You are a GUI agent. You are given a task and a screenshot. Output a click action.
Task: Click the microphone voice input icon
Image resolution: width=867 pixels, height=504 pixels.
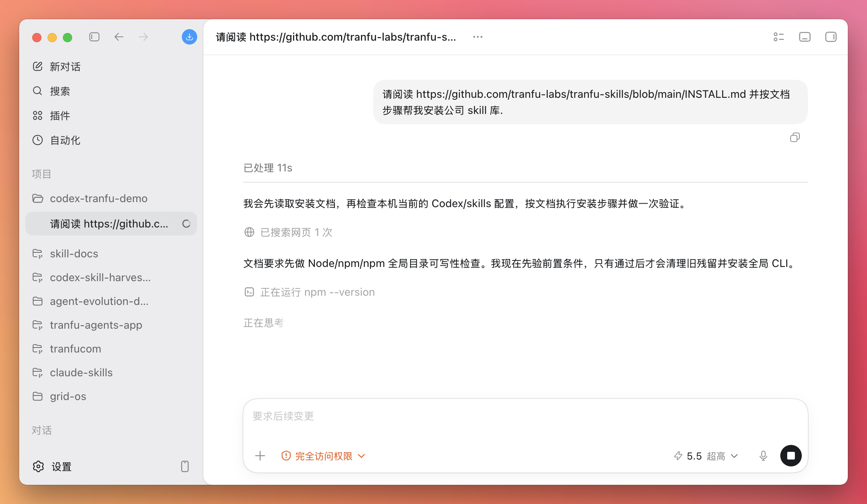(x=763, y=456)
